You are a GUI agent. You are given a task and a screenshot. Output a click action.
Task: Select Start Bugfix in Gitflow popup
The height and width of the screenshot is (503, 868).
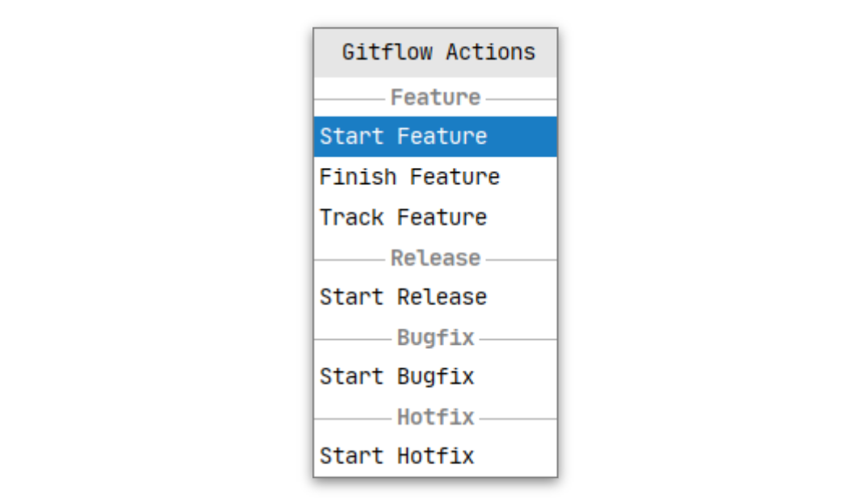pyautogui.click(x=435, y=377)
